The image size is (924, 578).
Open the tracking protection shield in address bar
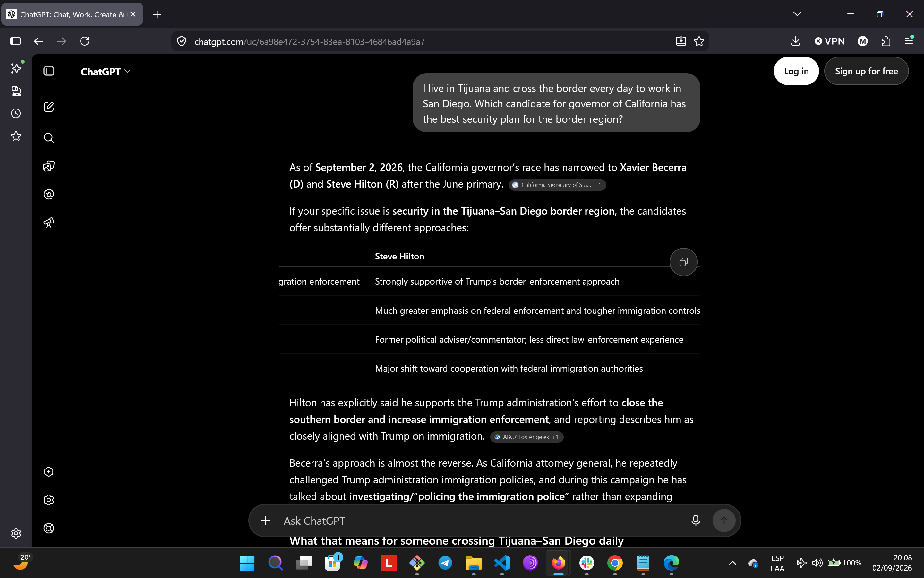(x=182, y=41)
